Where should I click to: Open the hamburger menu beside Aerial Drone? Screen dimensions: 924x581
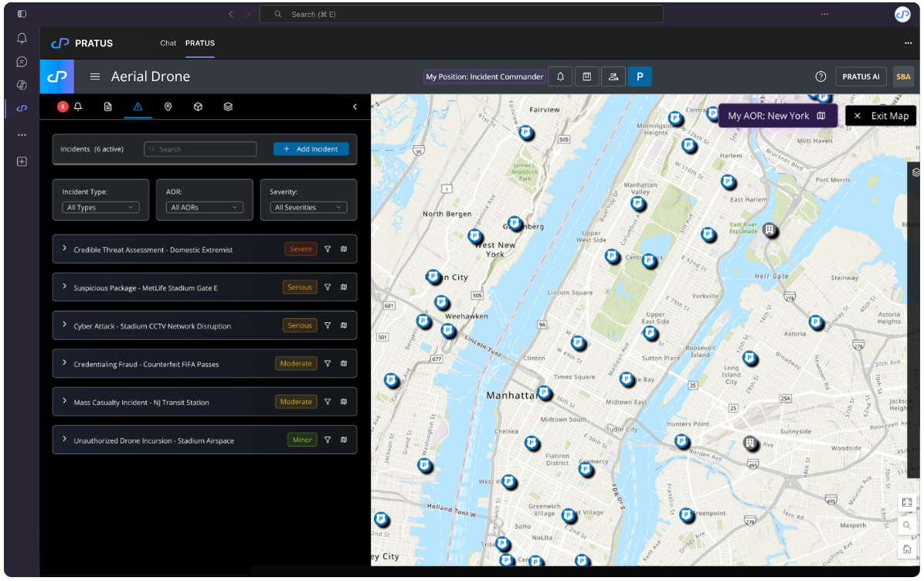[x=95, y=76]
